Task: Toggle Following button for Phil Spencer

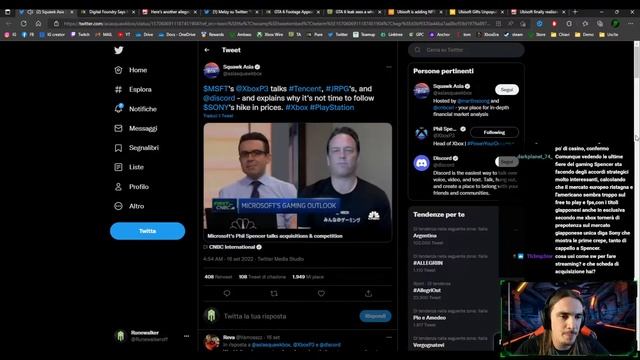Action: (494, 132)
